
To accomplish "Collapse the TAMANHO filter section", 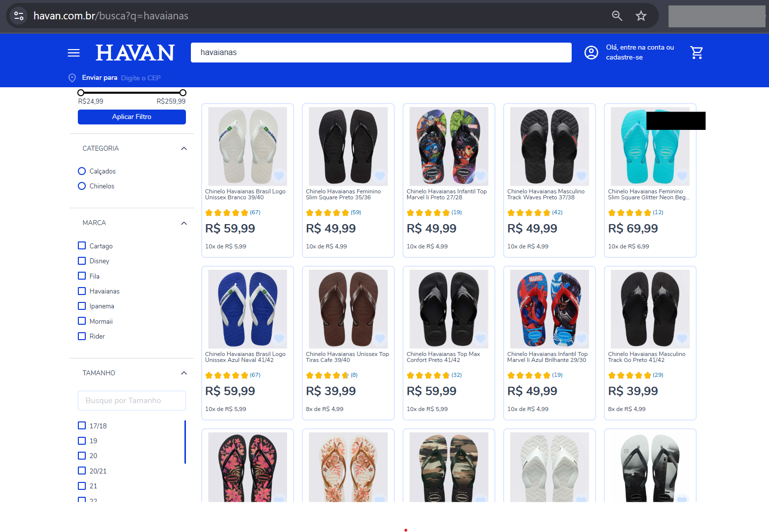I will 184,373.
